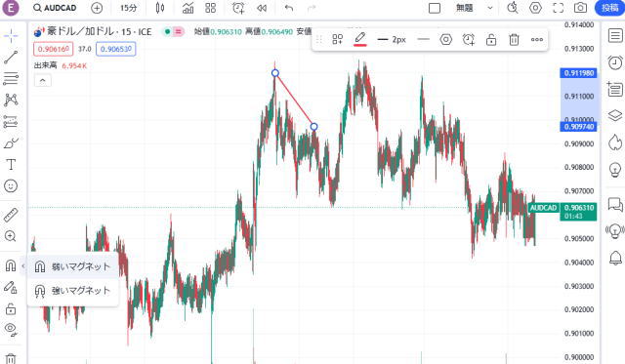Choose 弱いマグネット menu option
The height and width of the screenshot is (364, 625).
(72, 266)
